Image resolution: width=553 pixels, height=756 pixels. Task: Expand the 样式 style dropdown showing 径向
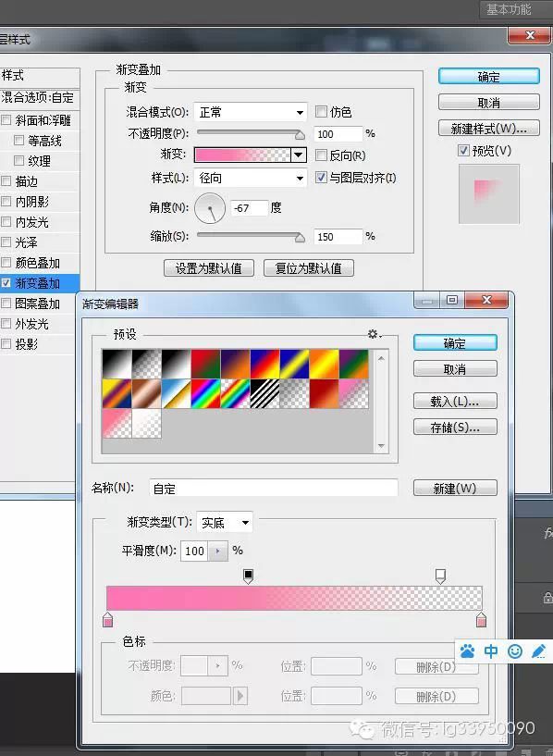tap(251, 178)
